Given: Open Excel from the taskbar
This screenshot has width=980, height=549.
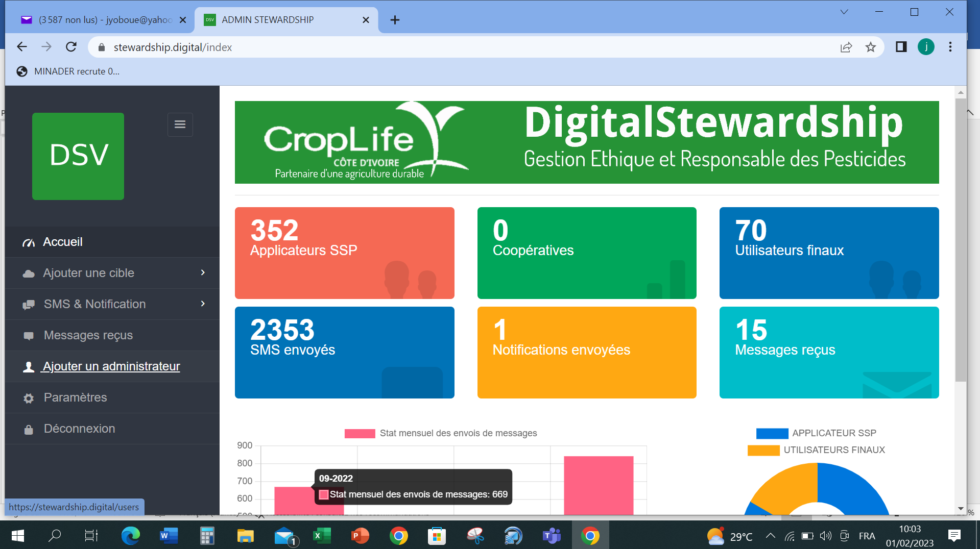Looking at the screenshot, I should [321, 536].
